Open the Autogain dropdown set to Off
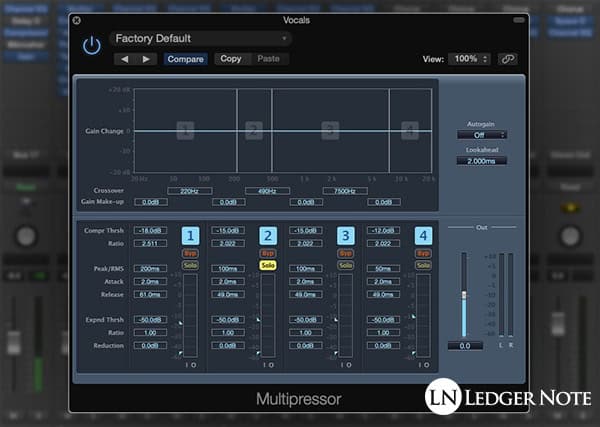Viewport: 600px width, 427px height. tap(482, 134)
